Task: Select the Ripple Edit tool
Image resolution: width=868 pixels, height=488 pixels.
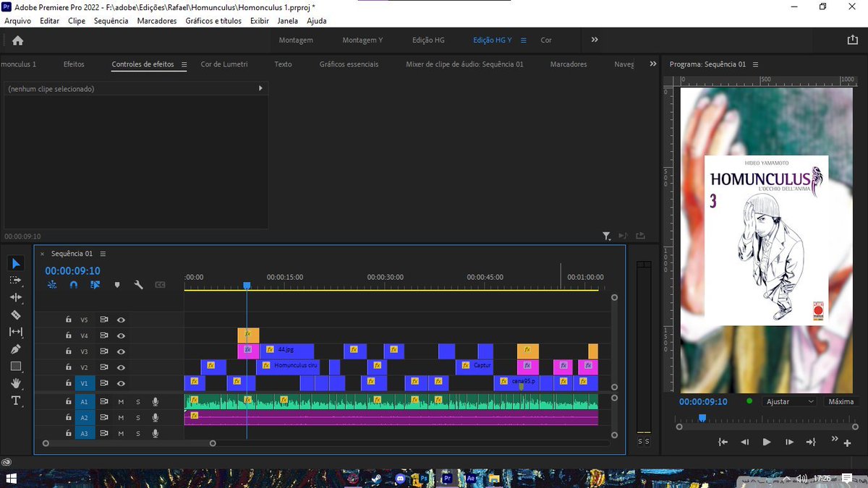Action: (16, 297)
